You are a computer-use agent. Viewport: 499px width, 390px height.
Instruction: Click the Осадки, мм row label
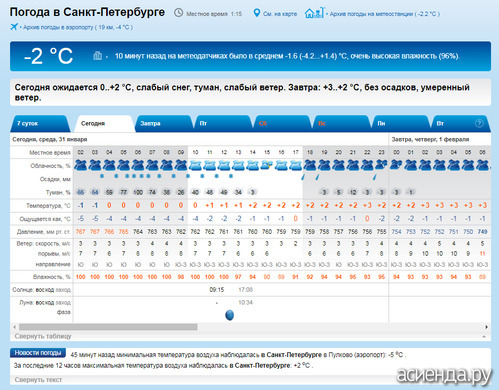tap(55, 179)
